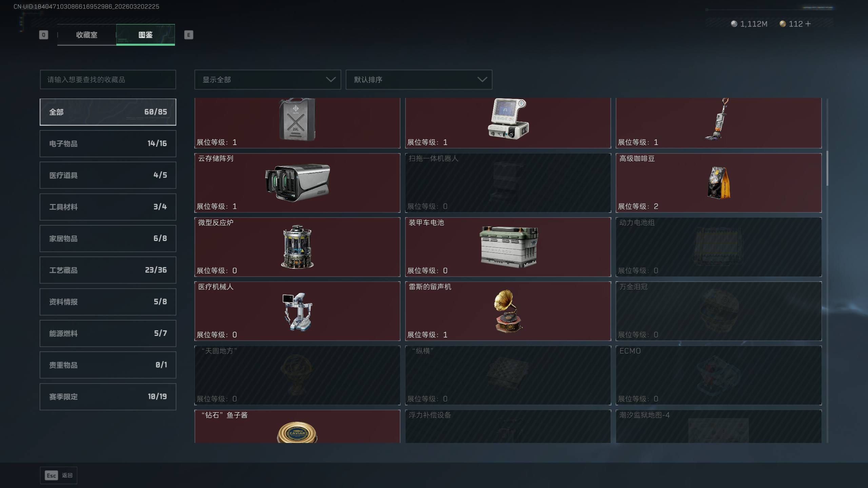This screenshot has height=488, width=868.
Task: Open the 显示全部 filter dropdown
Action: pos(268,80)
